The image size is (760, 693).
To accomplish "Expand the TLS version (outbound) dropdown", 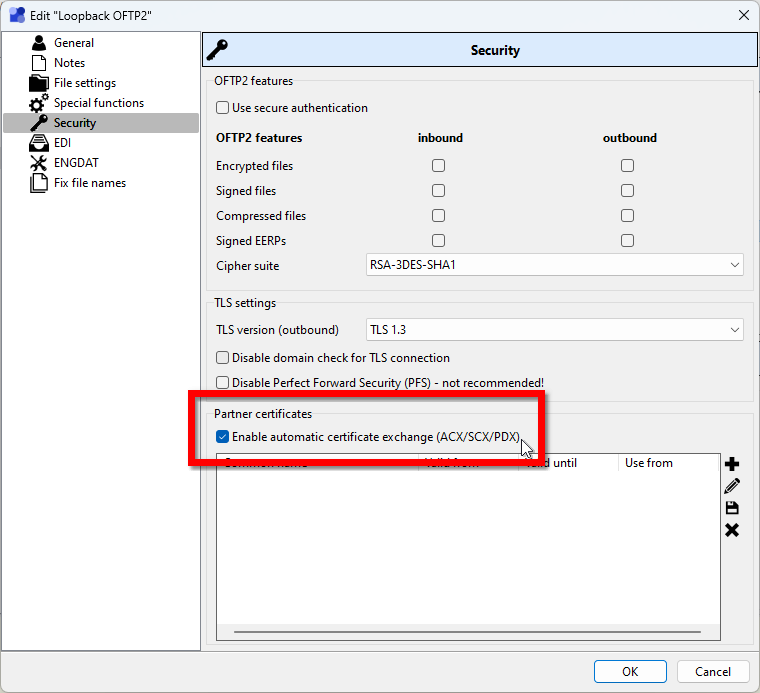I will tap(555, 330).
